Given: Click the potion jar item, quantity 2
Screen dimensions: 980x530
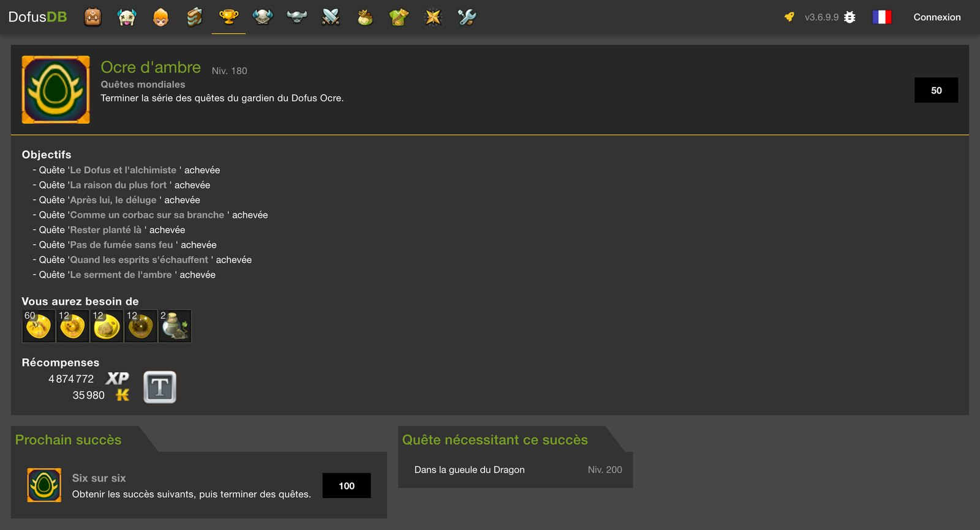Looking at the screenshot, I should 175,326.
